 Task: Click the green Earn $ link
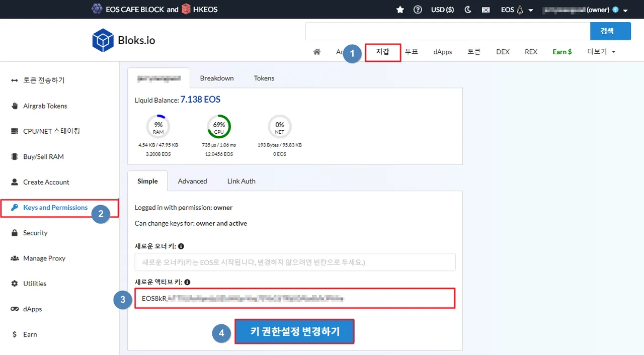562,52
